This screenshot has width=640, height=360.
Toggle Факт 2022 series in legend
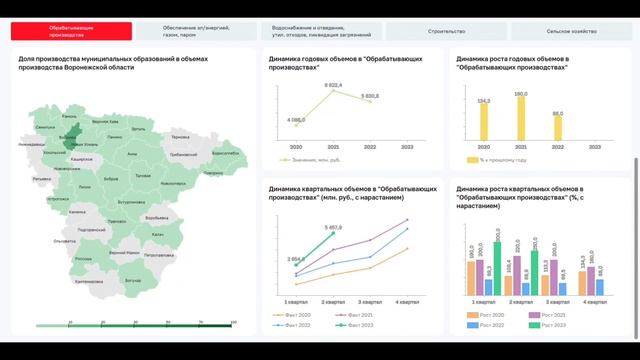point(292,325)
